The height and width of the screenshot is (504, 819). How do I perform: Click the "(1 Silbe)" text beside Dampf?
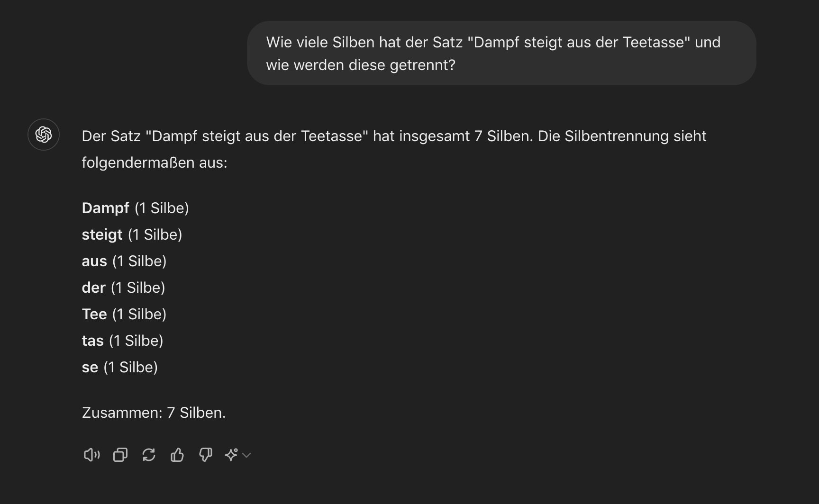point(162,208)
